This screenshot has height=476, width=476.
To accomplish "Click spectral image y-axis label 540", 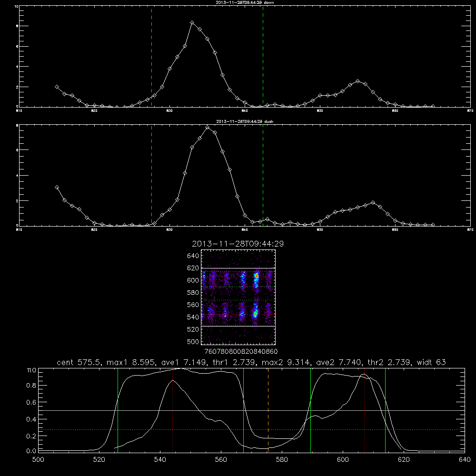I will [x=193, y=317].
